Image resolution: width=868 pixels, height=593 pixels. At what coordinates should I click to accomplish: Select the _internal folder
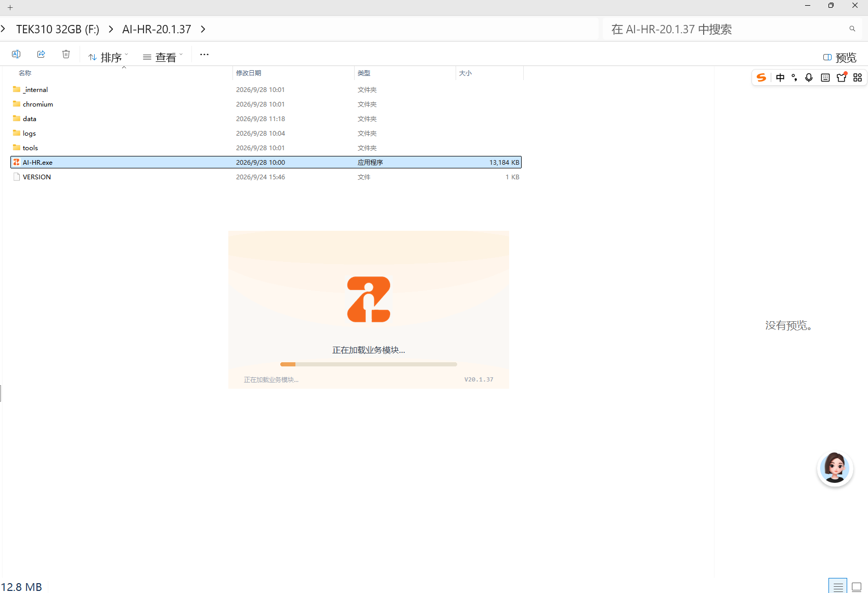[x=266, y=89]
